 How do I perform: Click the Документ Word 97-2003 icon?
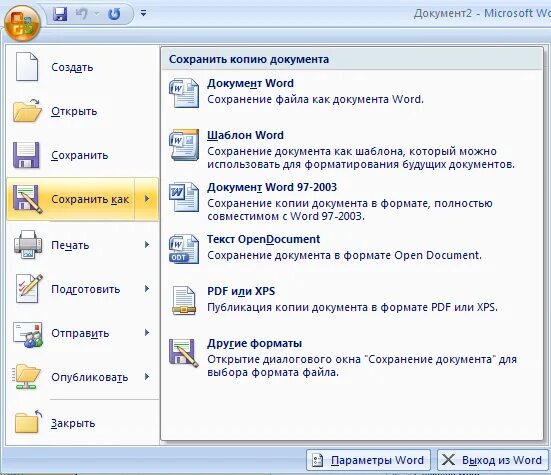click(184, 196)
